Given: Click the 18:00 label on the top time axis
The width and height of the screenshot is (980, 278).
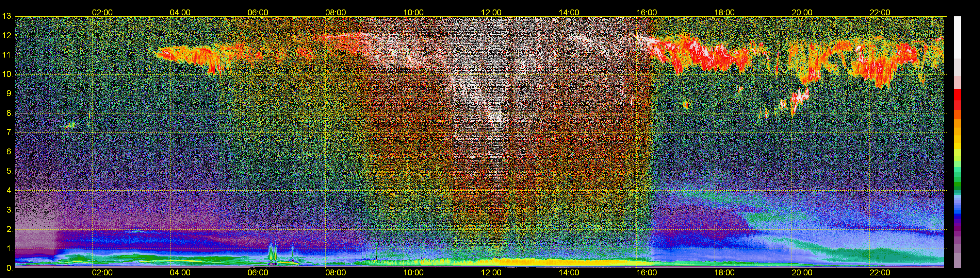Looking at the screenshot, I should 725,12.
